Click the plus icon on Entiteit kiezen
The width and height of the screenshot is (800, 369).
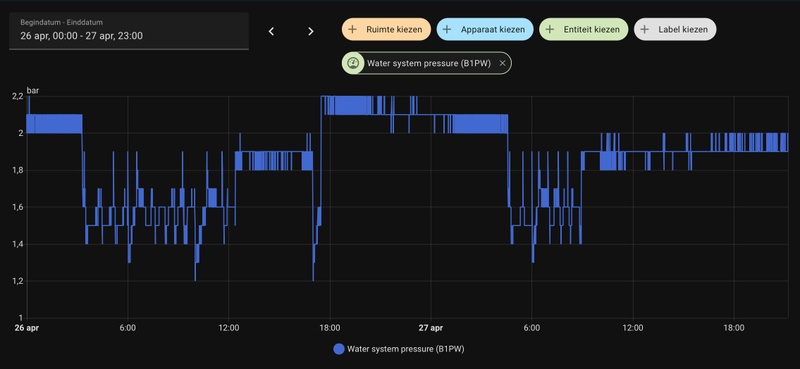pos(549,30)
